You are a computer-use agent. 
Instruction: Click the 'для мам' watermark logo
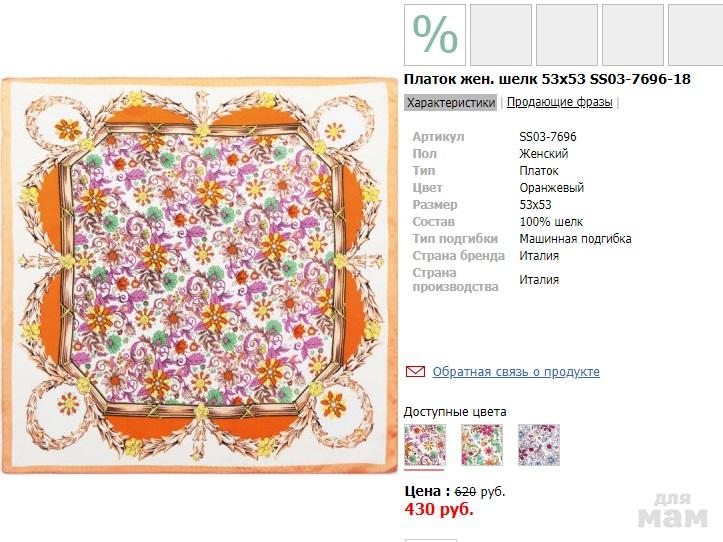click(672, 511)
